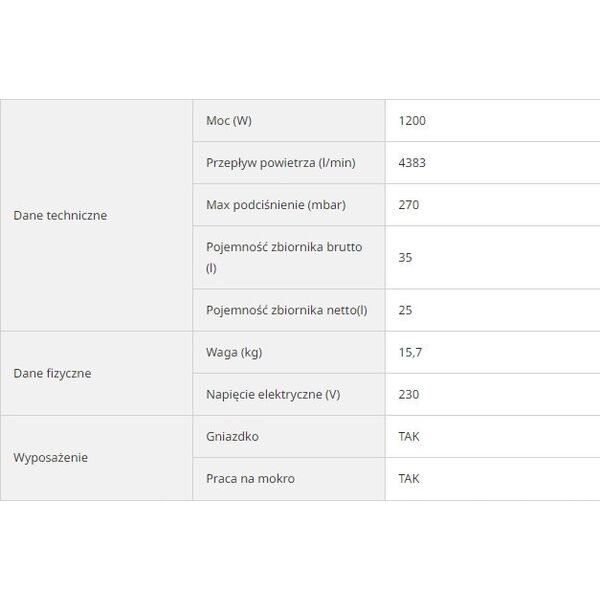Screen dimensions: 600x600
Task: Click the 1200 power value
Action: [x=412, y=121]
